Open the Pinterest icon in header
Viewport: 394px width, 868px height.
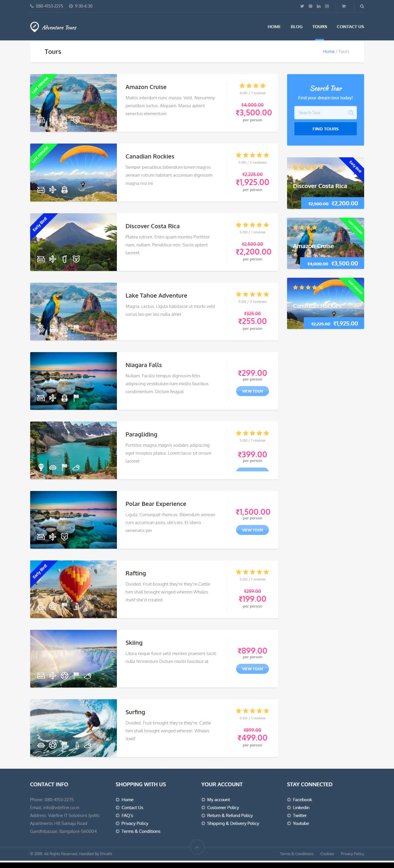(311, 6)
